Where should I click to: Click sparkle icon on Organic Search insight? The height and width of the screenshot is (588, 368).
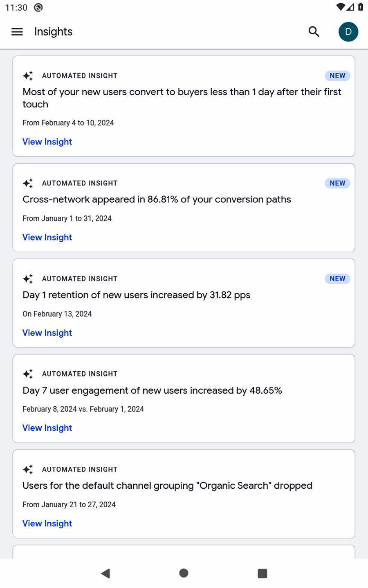click(x=28, y=470)
